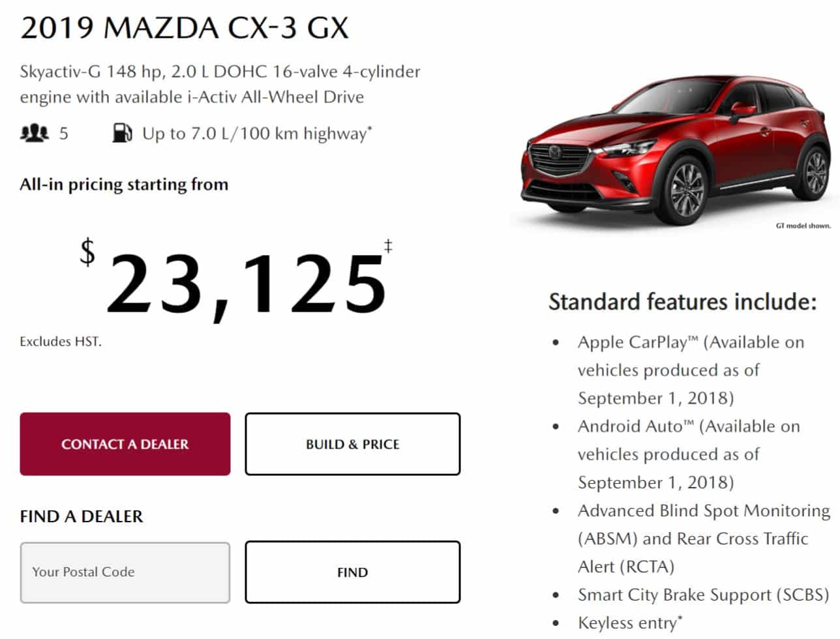Click the passenger seating capacity icon
The height and width of the screenshot is (639, 840).
[x=35, y=133]
